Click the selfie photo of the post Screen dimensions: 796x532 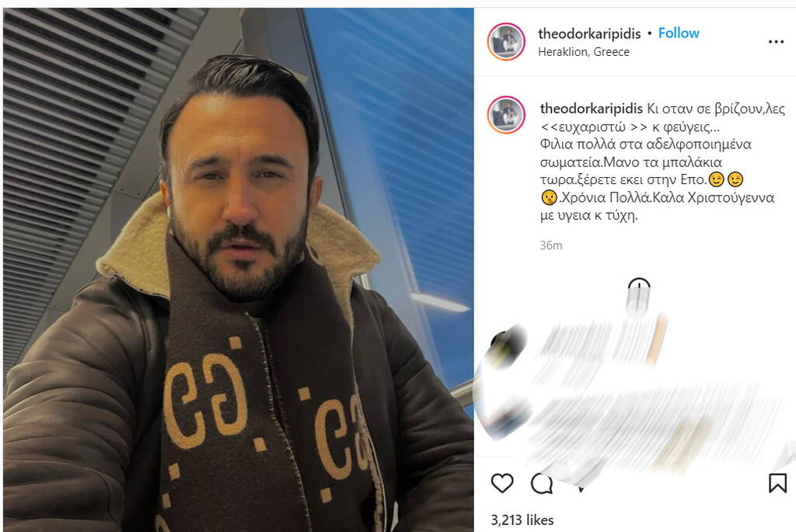pos(239,269)
